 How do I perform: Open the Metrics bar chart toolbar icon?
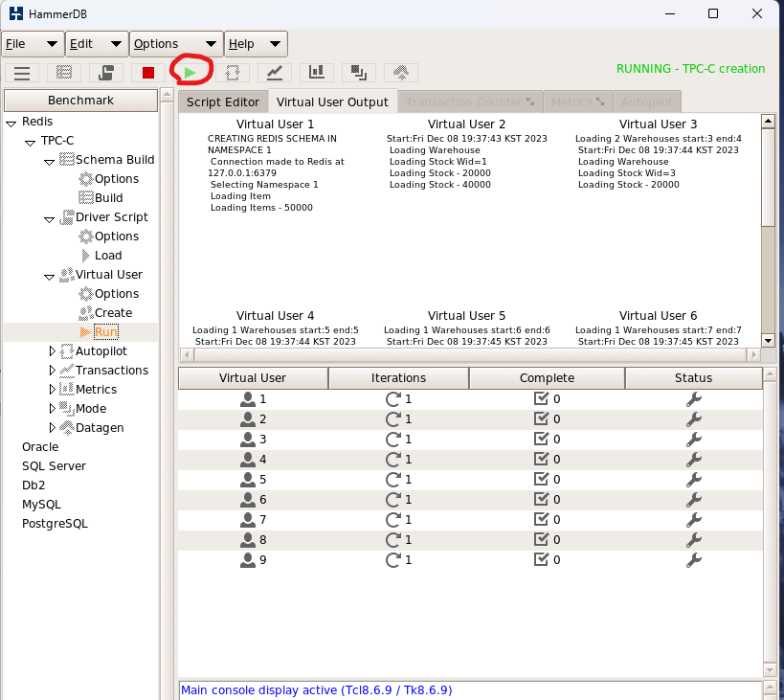click(317, 73)
